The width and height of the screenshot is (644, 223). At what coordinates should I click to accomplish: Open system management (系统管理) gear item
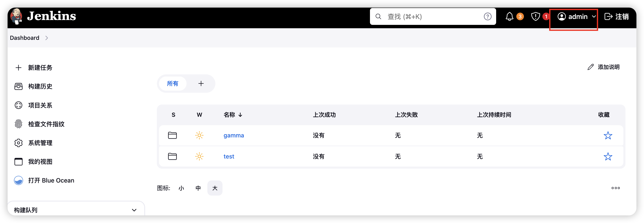[40, 143]
